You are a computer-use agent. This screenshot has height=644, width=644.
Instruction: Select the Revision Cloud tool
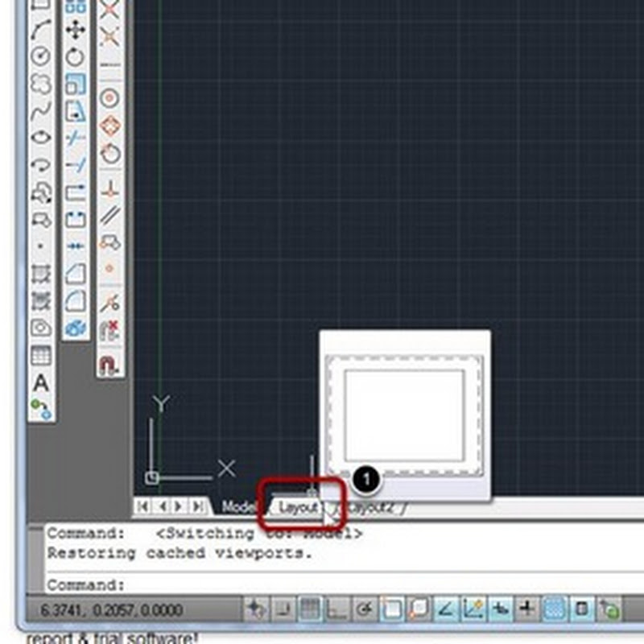coord(41,84)
